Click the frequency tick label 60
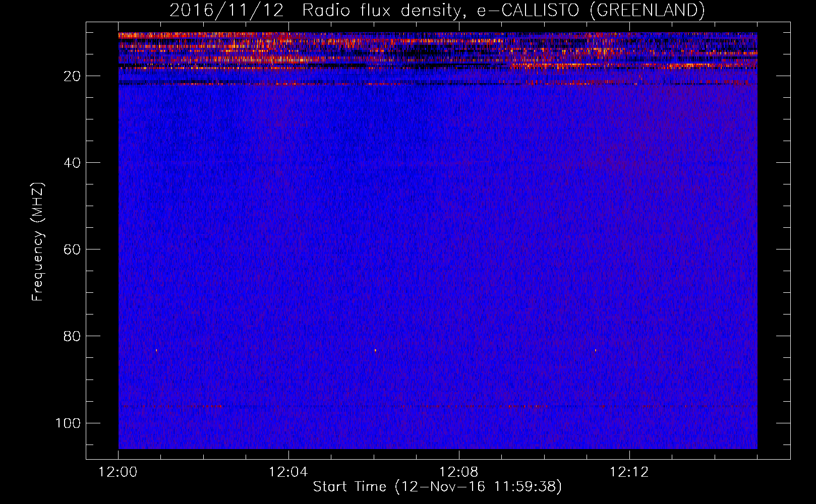Viewport: 816px width, 504px height. click(x=72, y=249)
